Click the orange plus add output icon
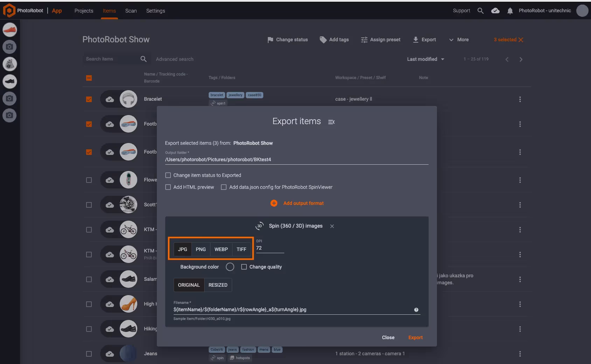The height and width of the screenshot is (364, 591). pyautogui.click(x=274, y=203)
